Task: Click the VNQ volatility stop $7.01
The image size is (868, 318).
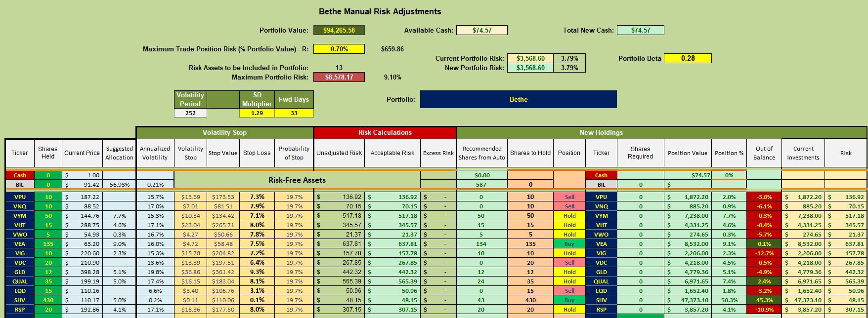Action: (x=190, y=206)
